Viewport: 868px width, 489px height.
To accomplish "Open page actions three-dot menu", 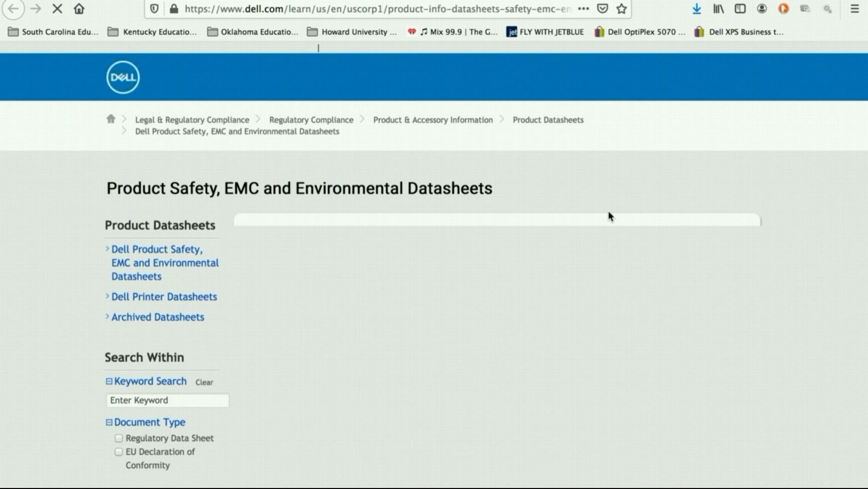I will [583, 9].
